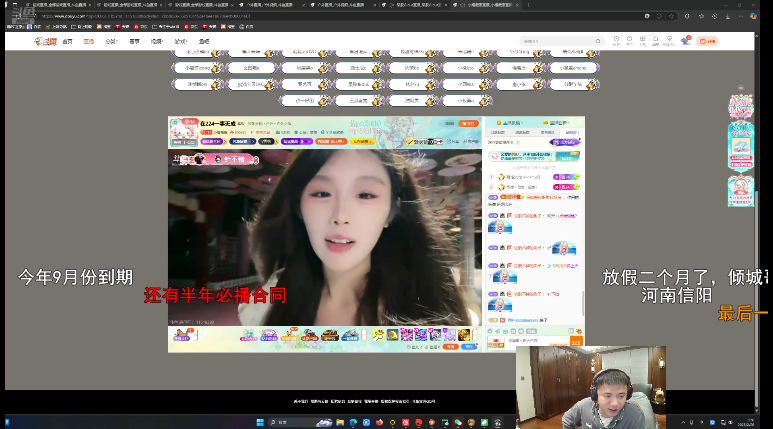Select the chat panel scrollbar
The image size is (773, 429).
click(583, 303)
